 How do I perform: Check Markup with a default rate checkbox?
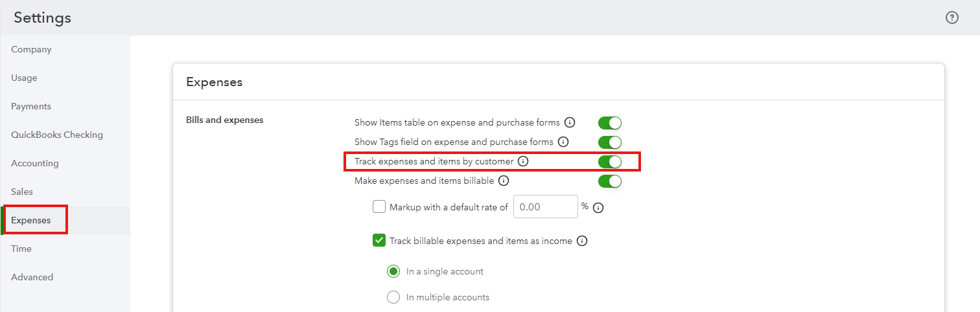[x=379, y=207]
